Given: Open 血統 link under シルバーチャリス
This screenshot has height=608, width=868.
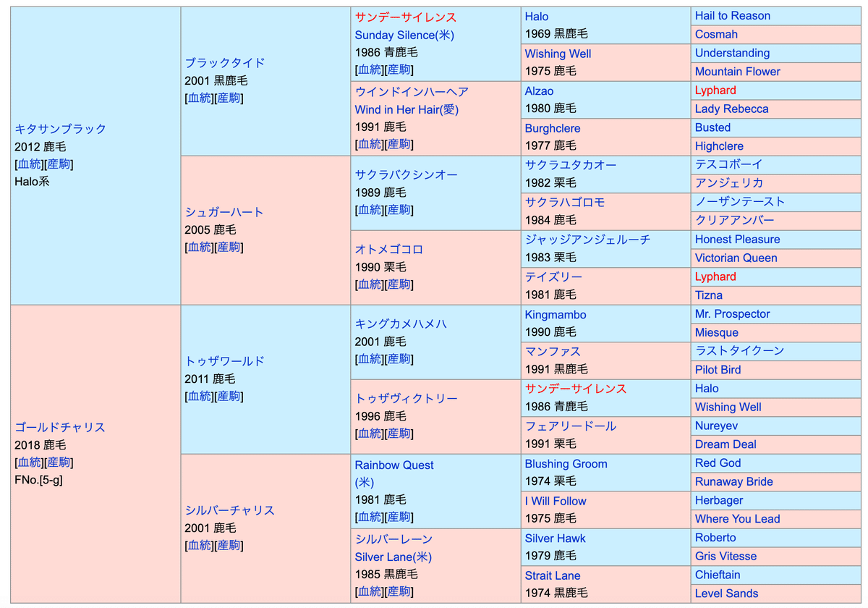Looking at the screenshot, I should pos(199,546).
